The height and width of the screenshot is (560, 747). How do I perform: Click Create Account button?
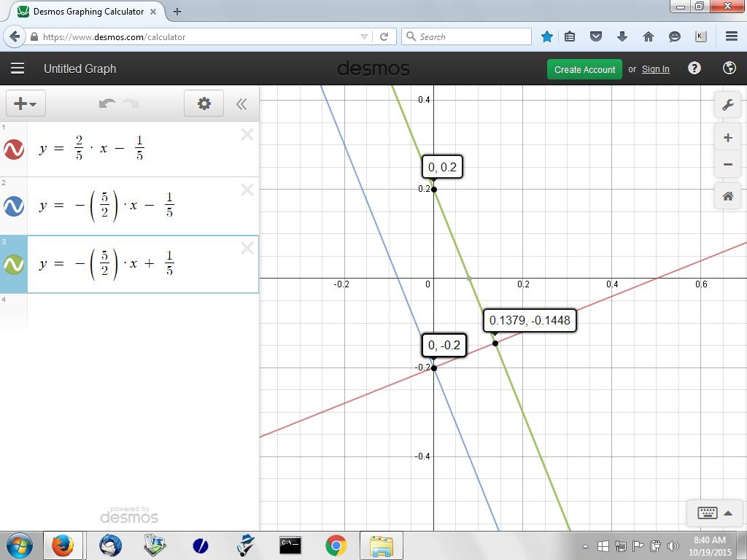click(x=584, y=69)
